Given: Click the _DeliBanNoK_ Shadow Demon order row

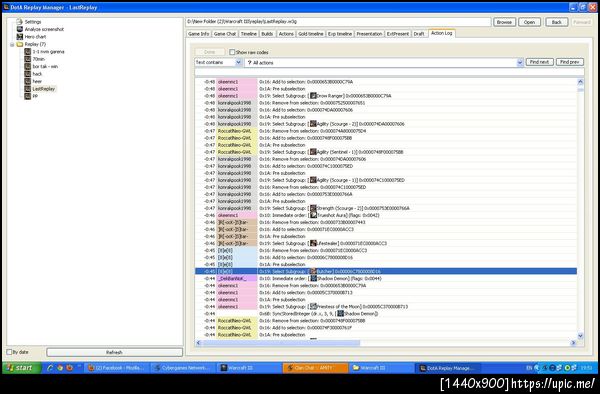Looking at the screenshot, I should 386,278.
